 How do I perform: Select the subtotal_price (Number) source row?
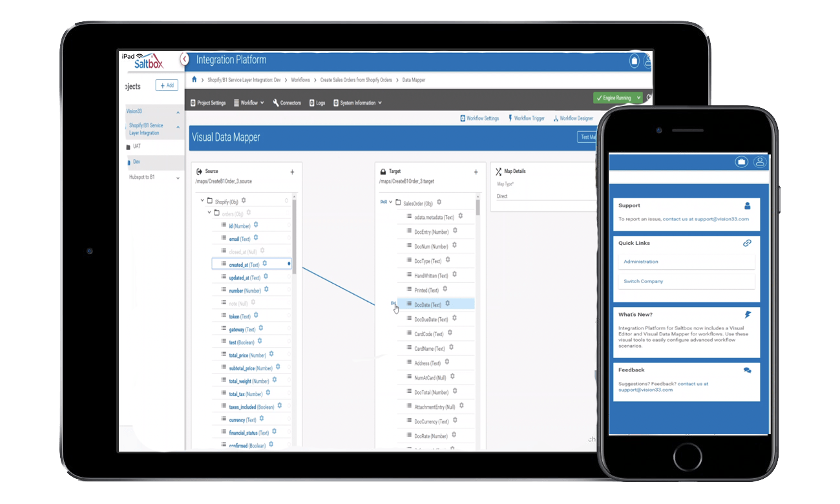click(x=251, y=368)
